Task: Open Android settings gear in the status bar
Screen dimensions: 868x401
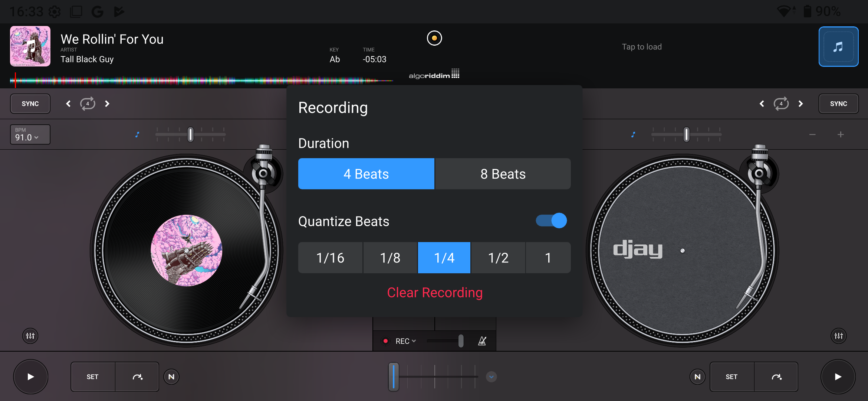Action: (x=55, y=11)
